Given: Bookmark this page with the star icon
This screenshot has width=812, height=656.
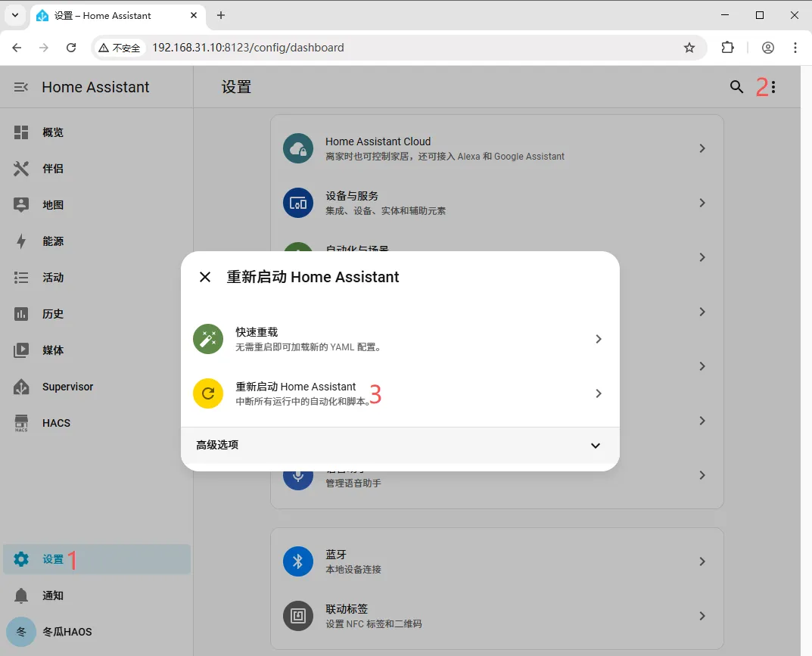Looking at the screenshot, I should coord(689,48).
